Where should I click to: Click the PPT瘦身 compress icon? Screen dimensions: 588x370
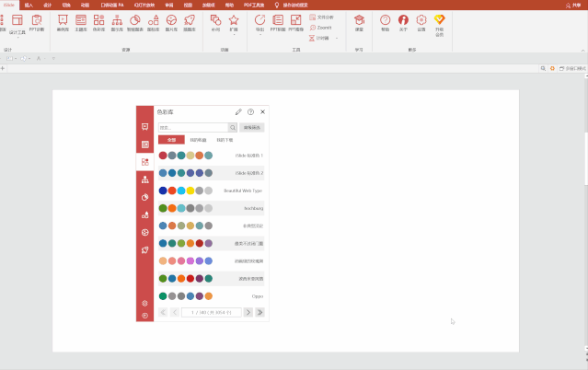coord(296,23)
